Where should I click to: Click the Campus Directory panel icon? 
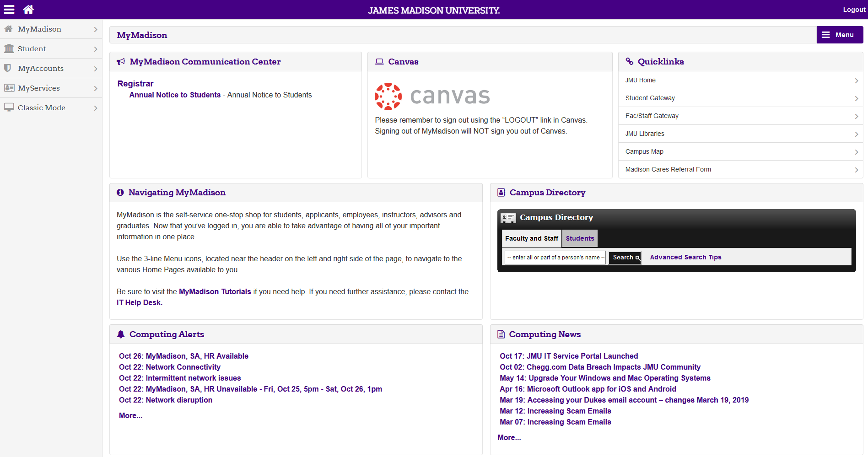point(501,193)
